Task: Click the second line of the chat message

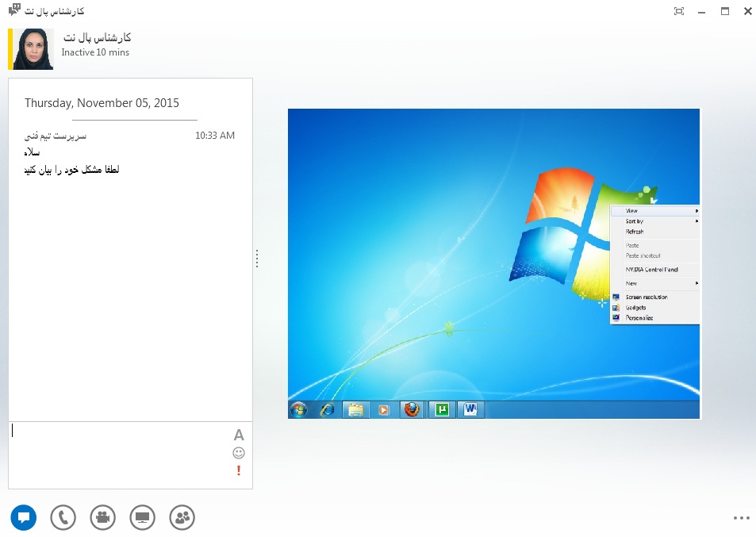Action: click(71, 169)
